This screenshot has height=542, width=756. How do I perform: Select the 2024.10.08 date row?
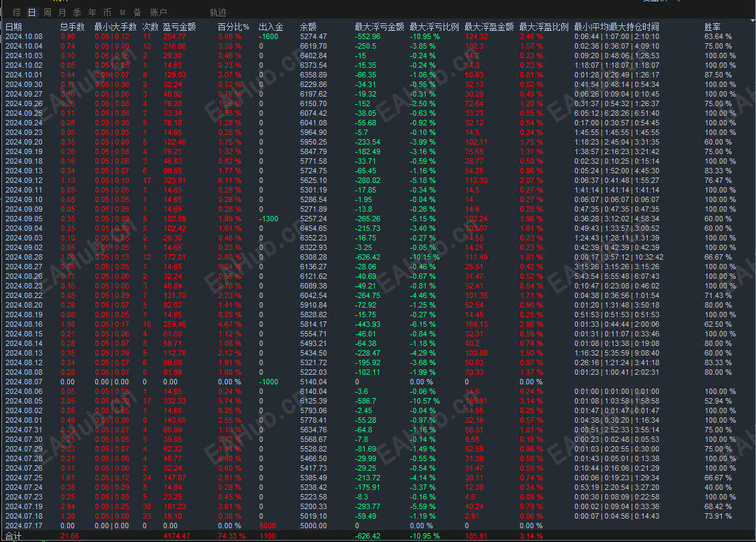click(x=24, y=36)
